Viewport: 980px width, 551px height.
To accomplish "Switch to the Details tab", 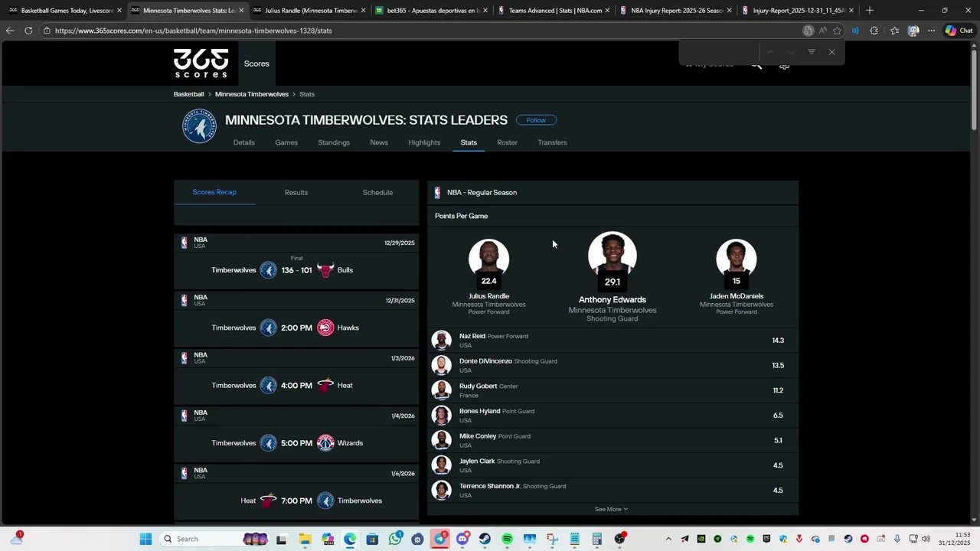I will pyautogui.click(x=244, y=142).
